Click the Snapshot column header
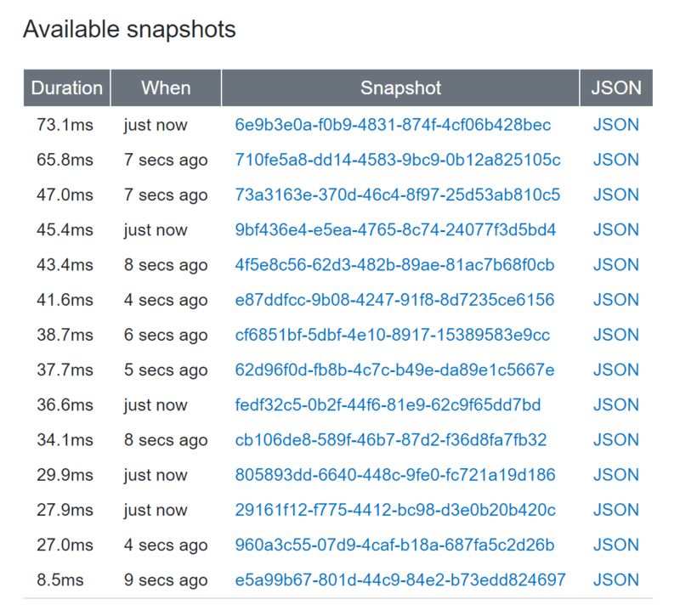This screenshot has width=680, height=616. pyautogui.click(x=400, y=88)
